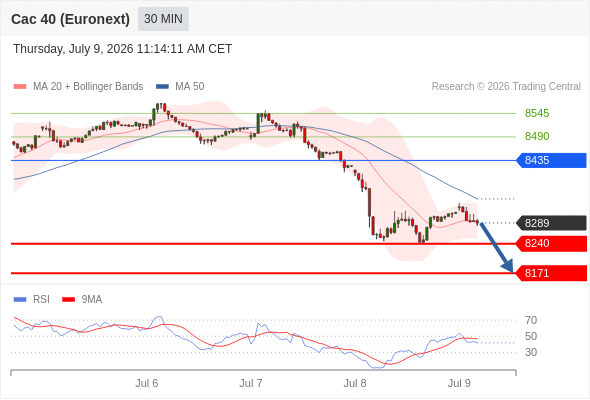The image size is (590, 400).
Task: Click the MA 20 Bollinger Bands legend swatch
Action: click(x=20, y=87)
